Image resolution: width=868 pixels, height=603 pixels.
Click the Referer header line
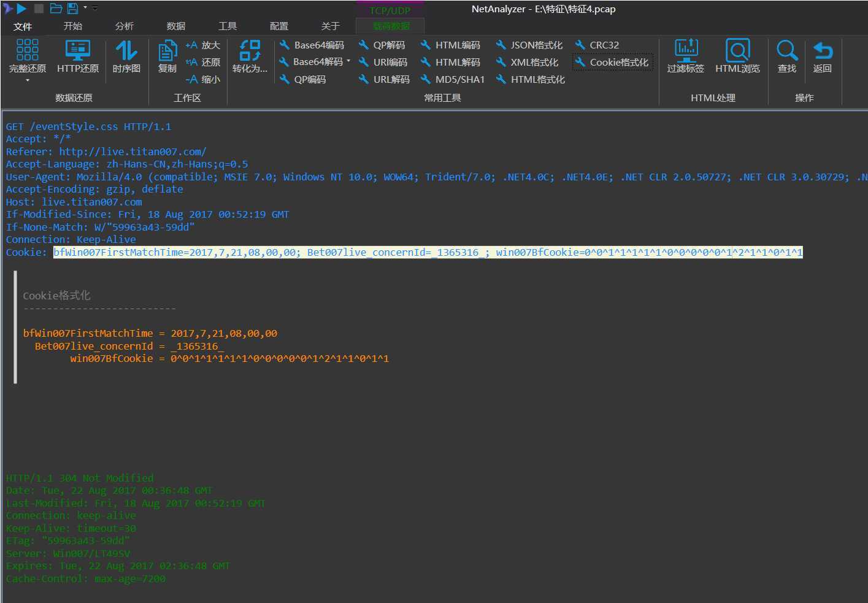coord(106,152)
